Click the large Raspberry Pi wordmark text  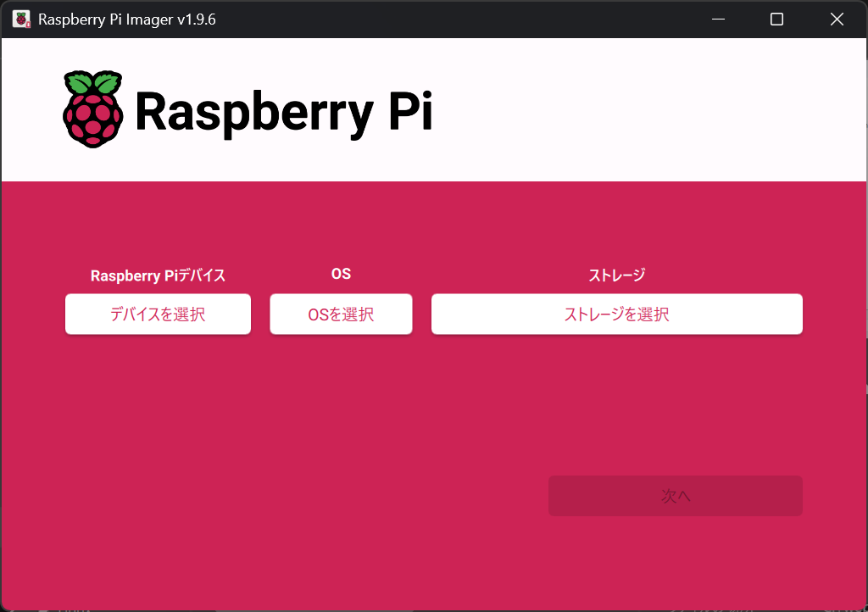pos(283,111)
